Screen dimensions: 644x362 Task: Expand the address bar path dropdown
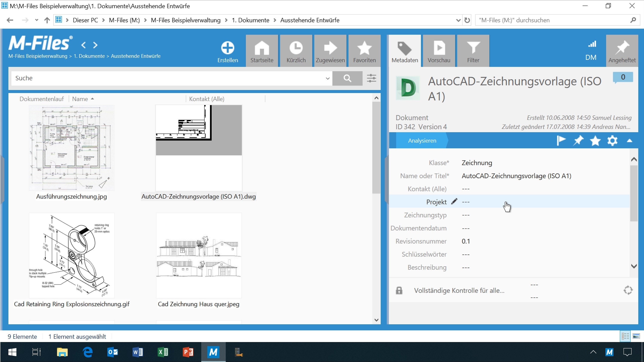(x=458, y=20)
